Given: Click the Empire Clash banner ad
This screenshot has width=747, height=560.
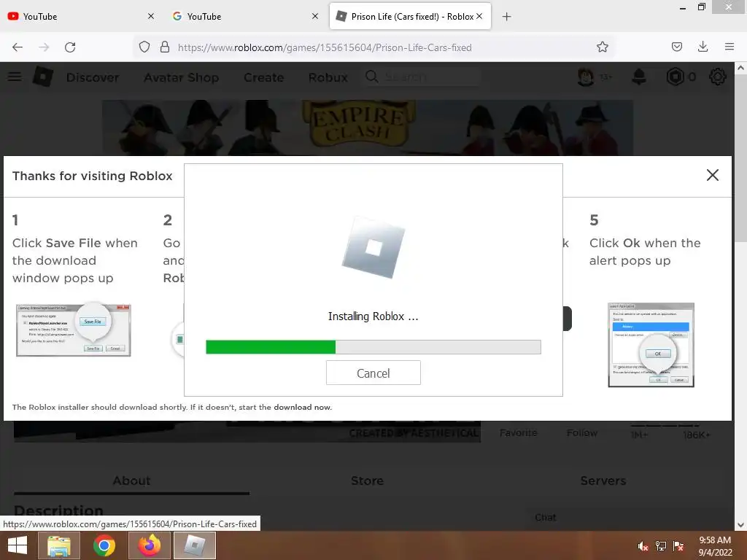Looking at the screenshot, I should click(x=368, y=127).
